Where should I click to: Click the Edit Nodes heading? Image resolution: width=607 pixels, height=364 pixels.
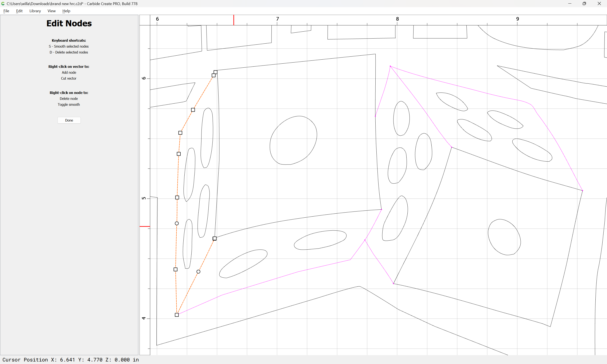69,23
